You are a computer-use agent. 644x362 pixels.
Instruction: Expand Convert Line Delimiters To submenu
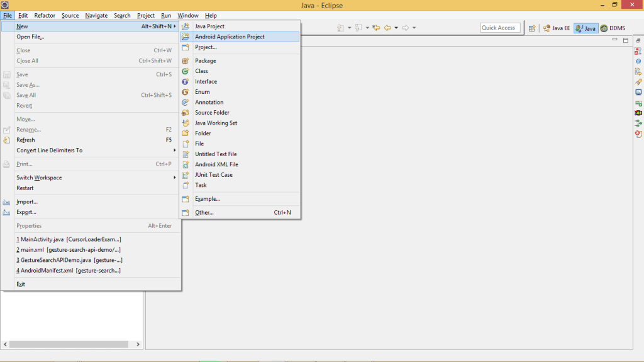[91, 150]
